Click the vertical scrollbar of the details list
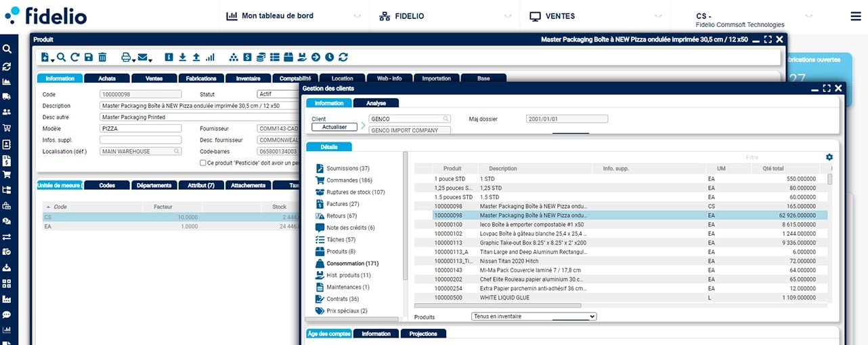The height and width of the screenshot is (345, 868). coord(406,217)
